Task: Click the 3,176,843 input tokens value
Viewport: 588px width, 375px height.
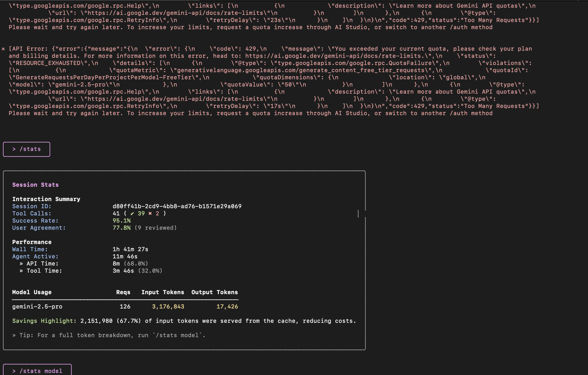Action: pos(168,306)
